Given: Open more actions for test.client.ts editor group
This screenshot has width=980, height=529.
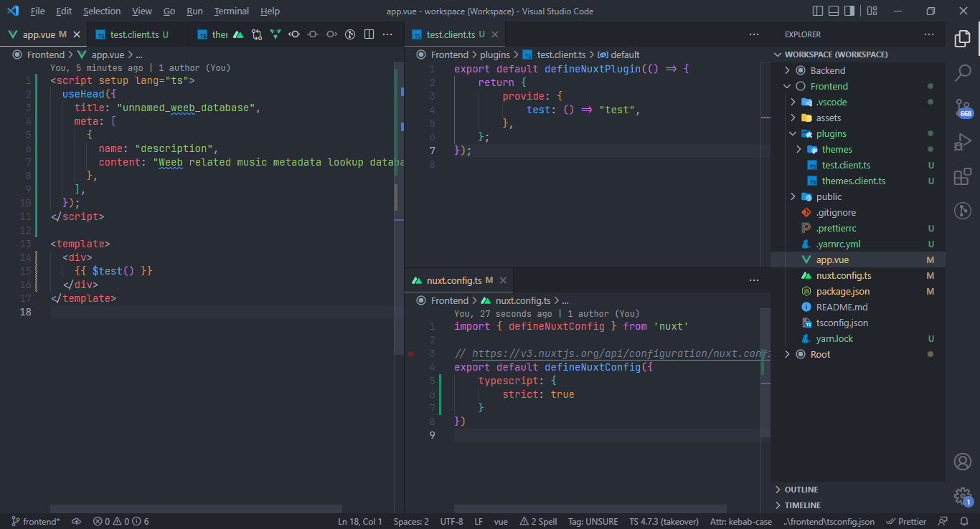Looking at the screenshot, I should click(x=754, y=34).
